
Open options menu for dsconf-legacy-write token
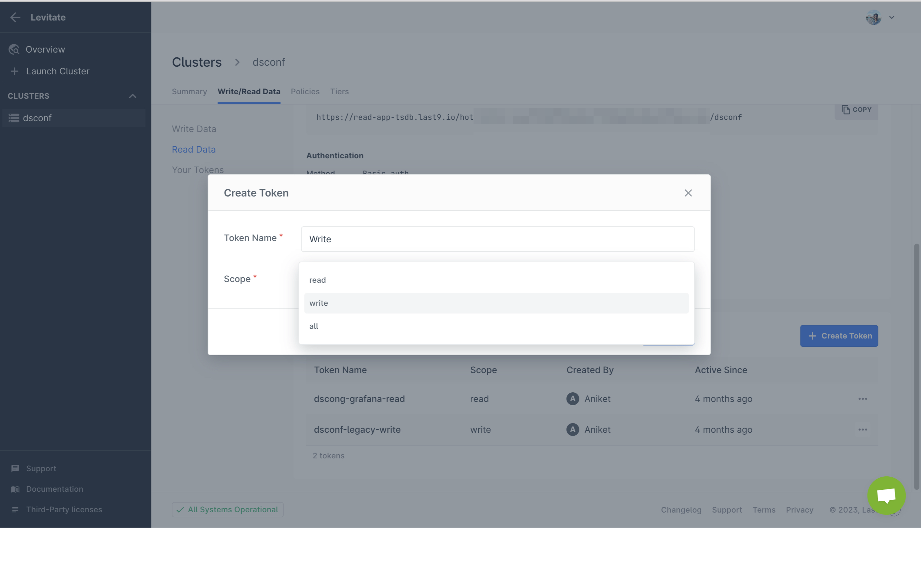pyautogui.click(x=862, y=430)
